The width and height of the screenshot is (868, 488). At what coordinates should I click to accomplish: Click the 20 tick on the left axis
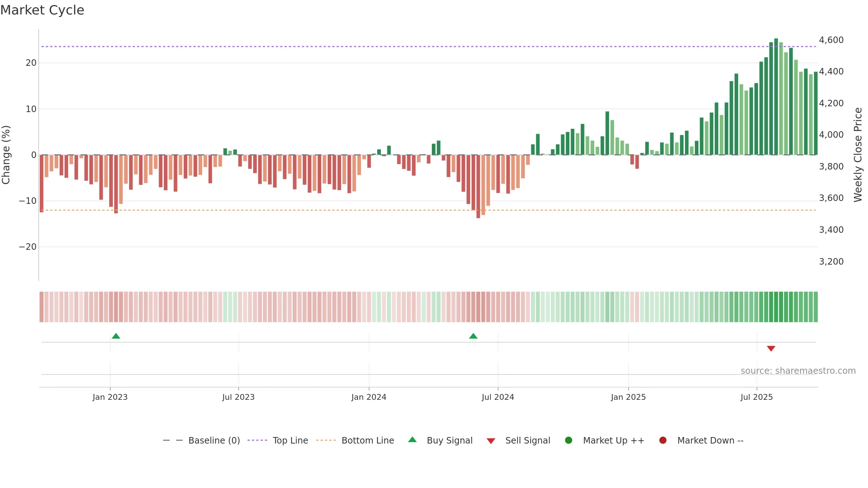31,63
